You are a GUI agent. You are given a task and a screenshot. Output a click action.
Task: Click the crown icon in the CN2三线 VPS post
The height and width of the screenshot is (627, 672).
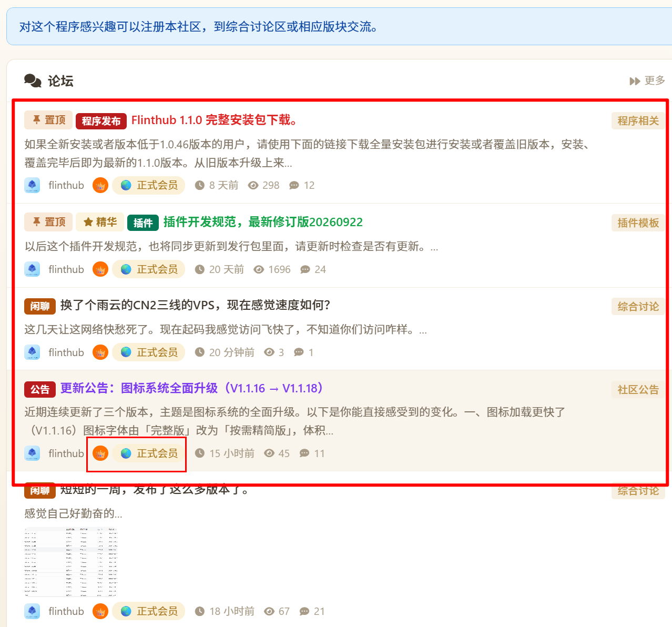100,352
